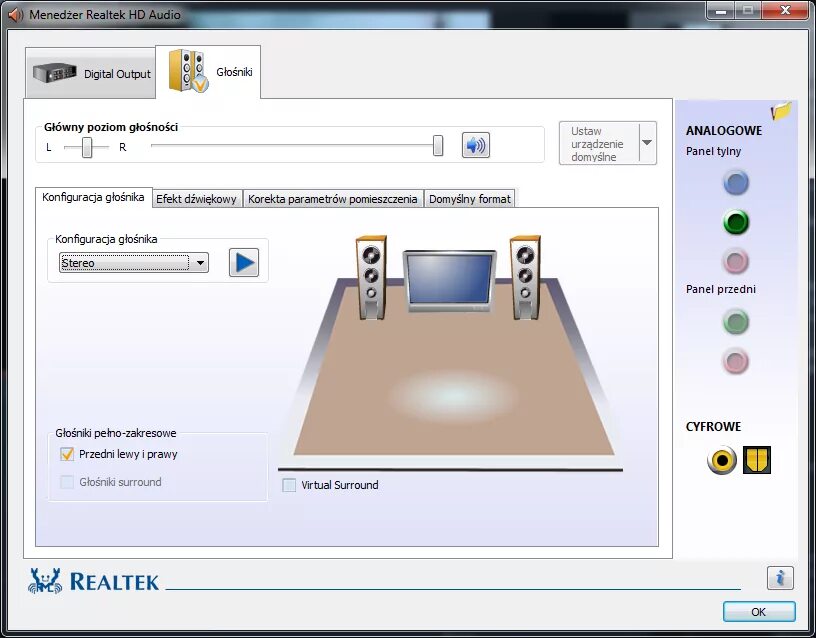Click the mute speaker button
The width and height of the screenshot is (816, 638).
click(x=476, y=145)
